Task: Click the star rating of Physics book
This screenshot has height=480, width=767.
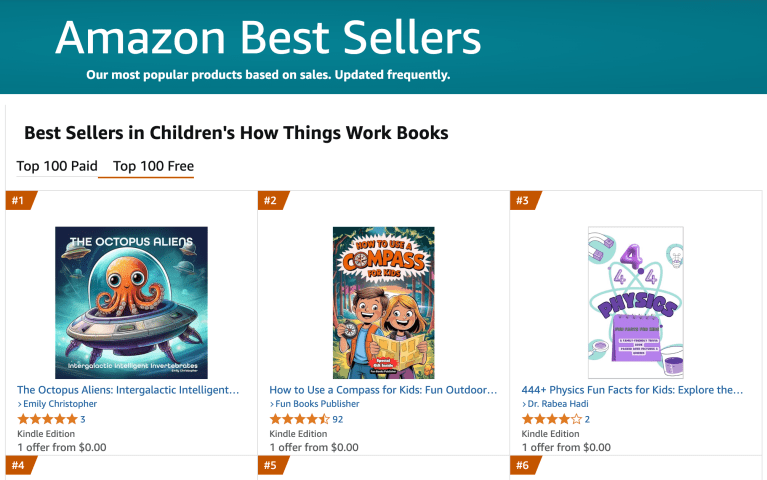Action: 551,419
